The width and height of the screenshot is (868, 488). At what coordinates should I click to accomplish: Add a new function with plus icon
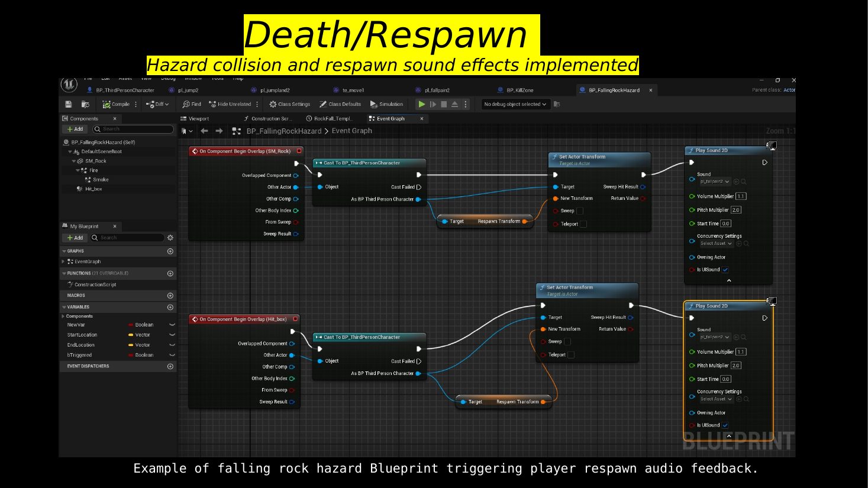(170, 274)
